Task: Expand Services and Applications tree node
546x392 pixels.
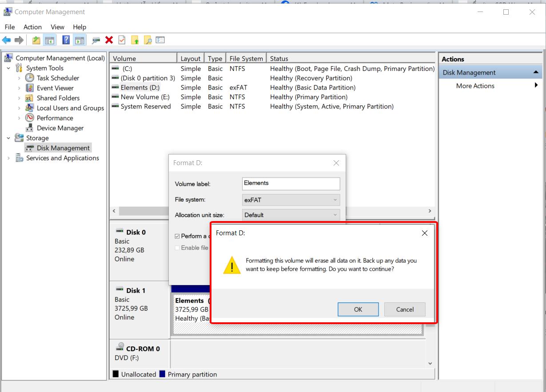Action: click(8, 158)
